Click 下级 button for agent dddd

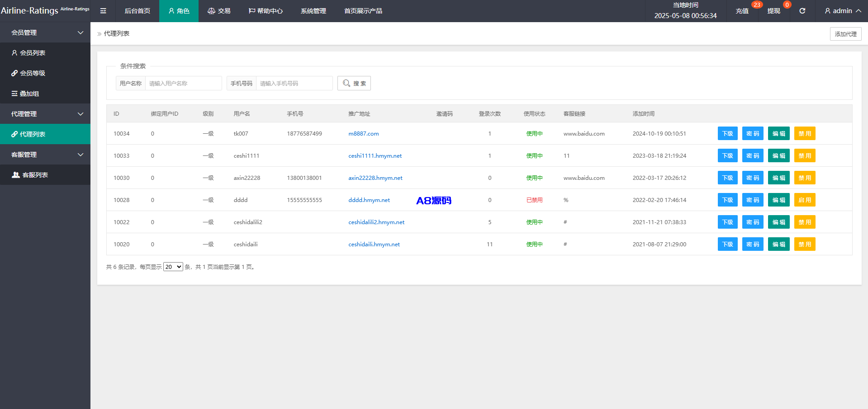(728, 200)
